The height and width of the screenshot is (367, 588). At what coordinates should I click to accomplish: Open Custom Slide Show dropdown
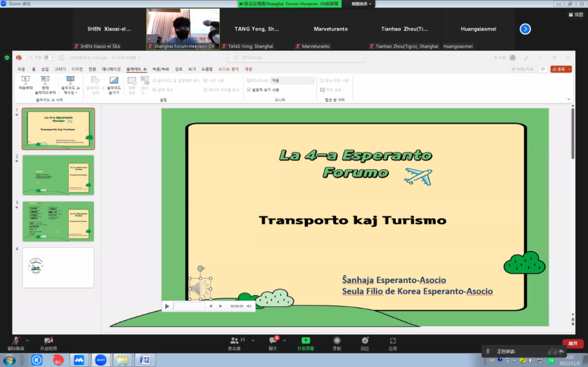click(70, 85)
